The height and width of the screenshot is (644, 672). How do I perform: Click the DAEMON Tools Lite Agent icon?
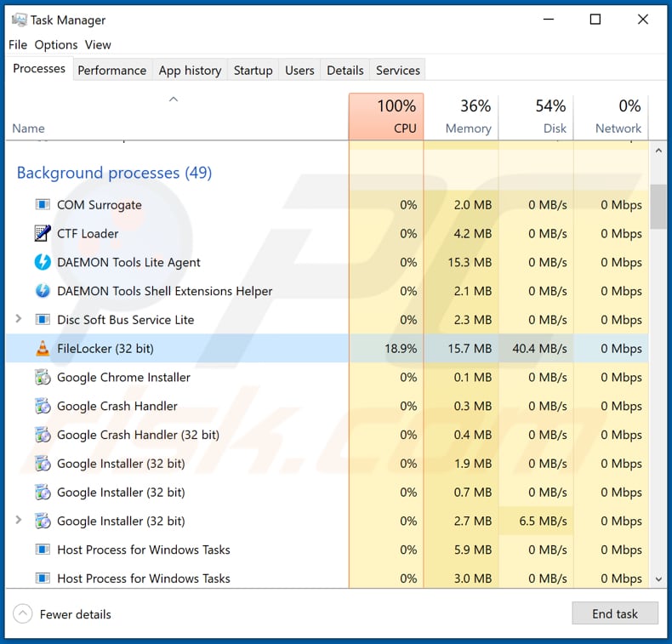pos(43,262)
